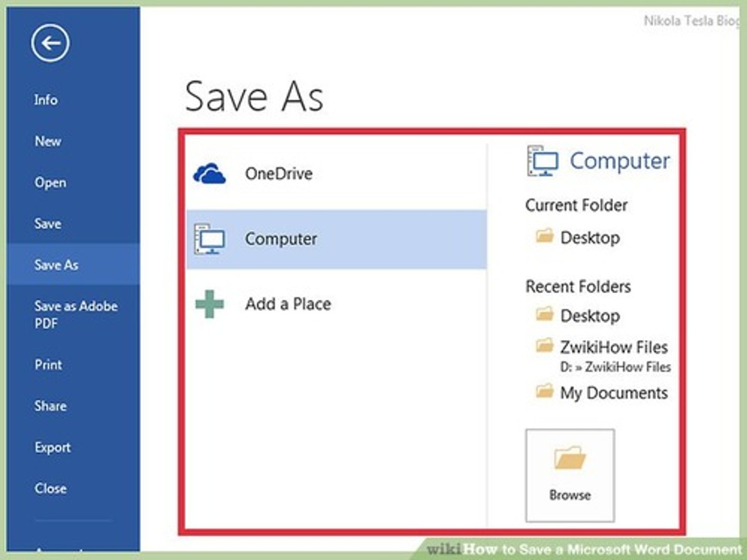Screen dimensions: 747x560
Task: Open Desktop under Current Folder
Action: pyautogui.click(x=578, y=237)
